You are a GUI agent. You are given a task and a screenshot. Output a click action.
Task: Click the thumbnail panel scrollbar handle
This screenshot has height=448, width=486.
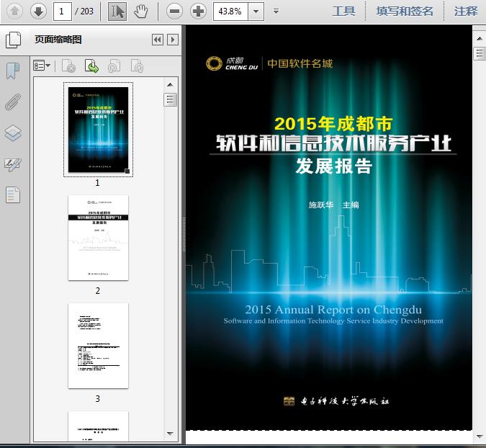[170, 100]
